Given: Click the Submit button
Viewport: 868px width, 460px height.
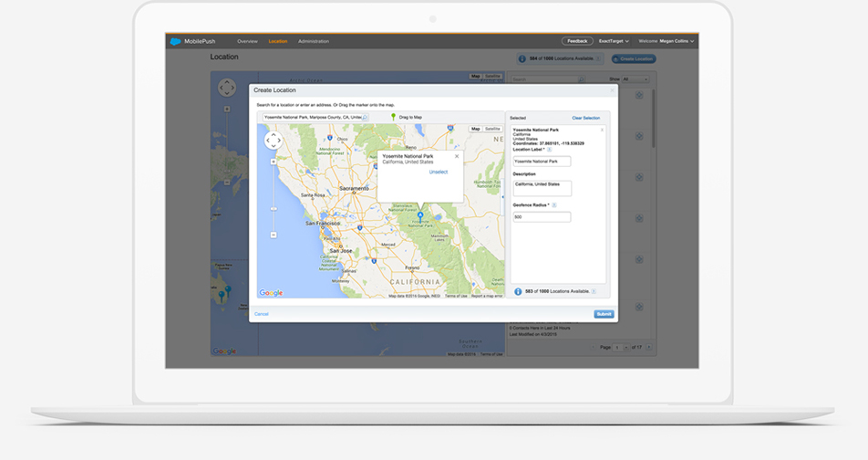Looking at the screenshot, I should 604,314.
